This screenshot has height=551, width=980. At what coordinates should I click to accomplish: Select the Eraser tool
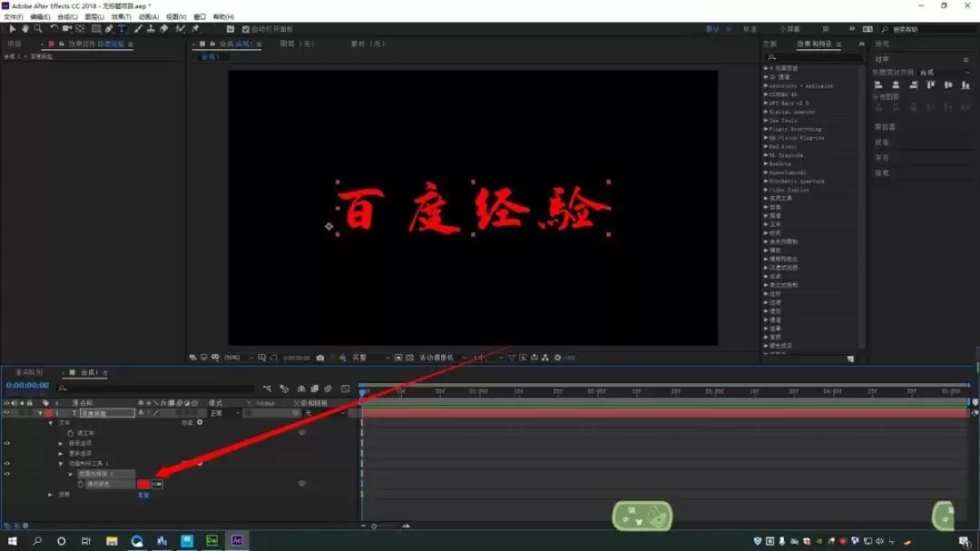pos(163,29)
